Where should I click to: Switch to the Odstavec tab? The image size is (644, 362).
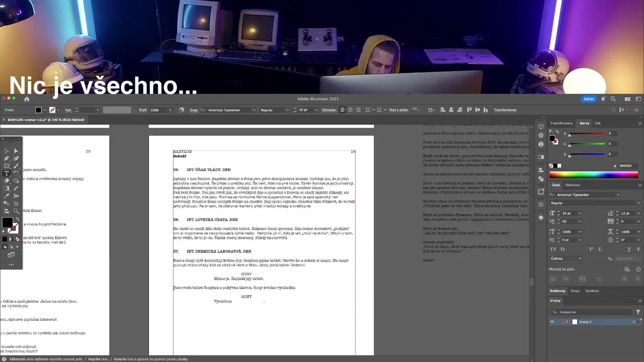[x=573, y=185]
